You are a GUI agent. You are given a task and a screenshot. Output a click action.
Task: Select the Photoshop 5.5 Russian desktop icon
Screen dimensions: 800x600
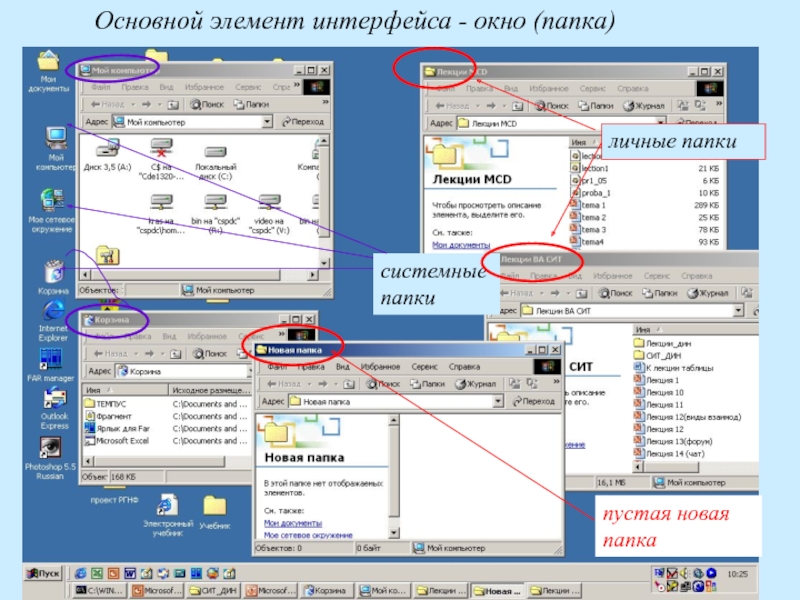(50, 459)
